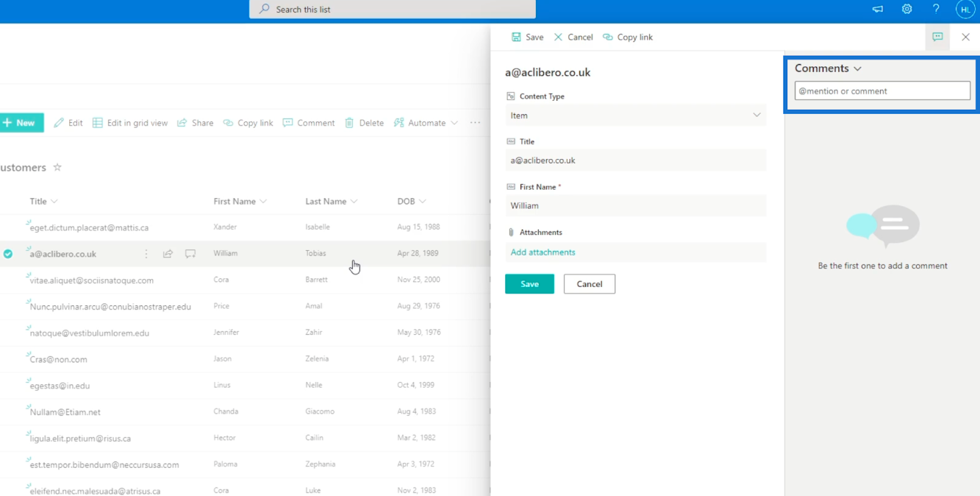Open est.tempor.bibendum@neccursusa.com item
Image resolution: width=980 pixels, height=496 pixels.
(x=104, y=465)
